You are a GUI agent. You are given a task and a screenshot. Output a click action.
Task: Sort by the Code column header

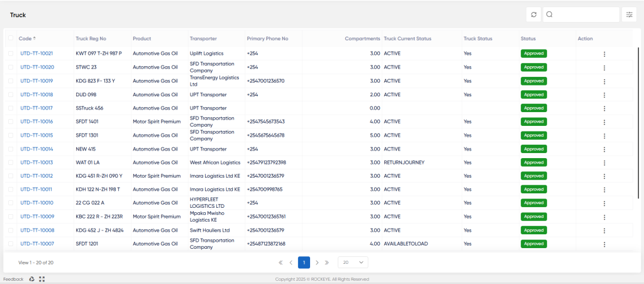(x=27, y=38)
